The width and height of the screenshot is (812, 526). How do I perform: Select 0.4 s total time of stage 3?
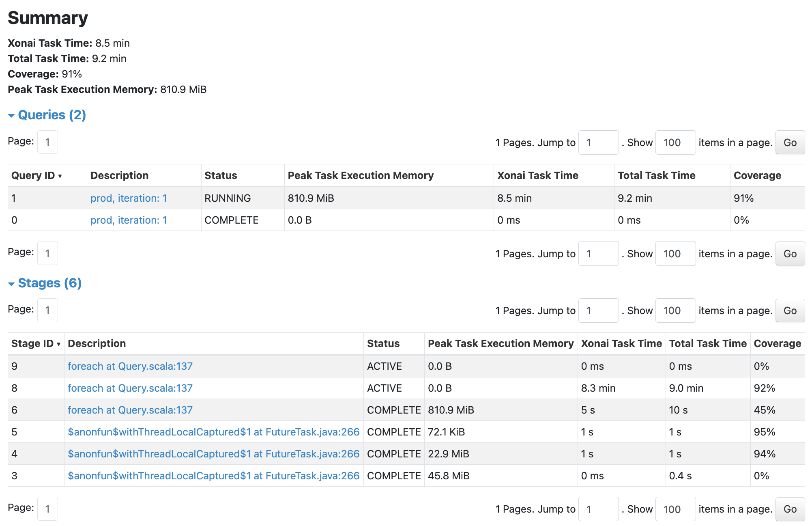(708, 476)
